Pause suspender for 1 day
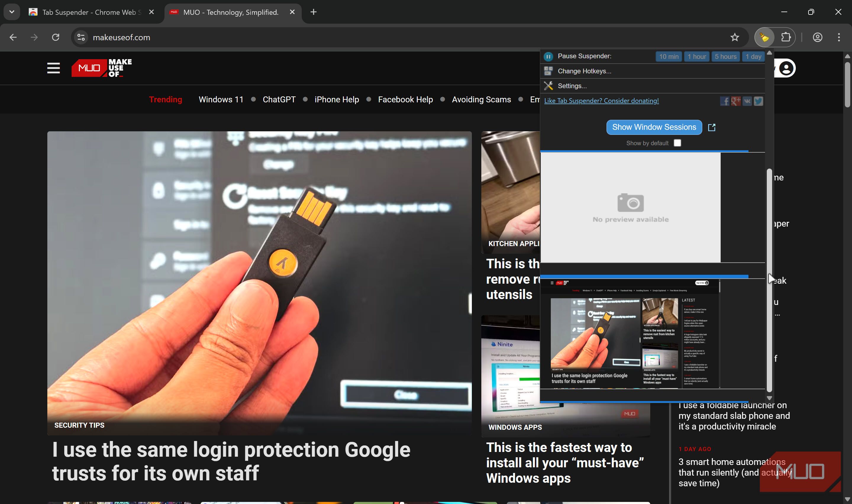Viewport: 852px width, 504px height. (753, 56)
